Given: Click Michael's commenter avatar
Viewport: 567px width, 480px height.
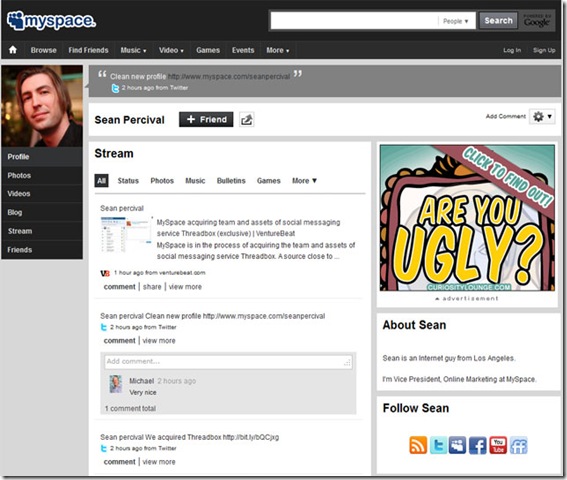Looking at the screenshot, I should 116,384.
